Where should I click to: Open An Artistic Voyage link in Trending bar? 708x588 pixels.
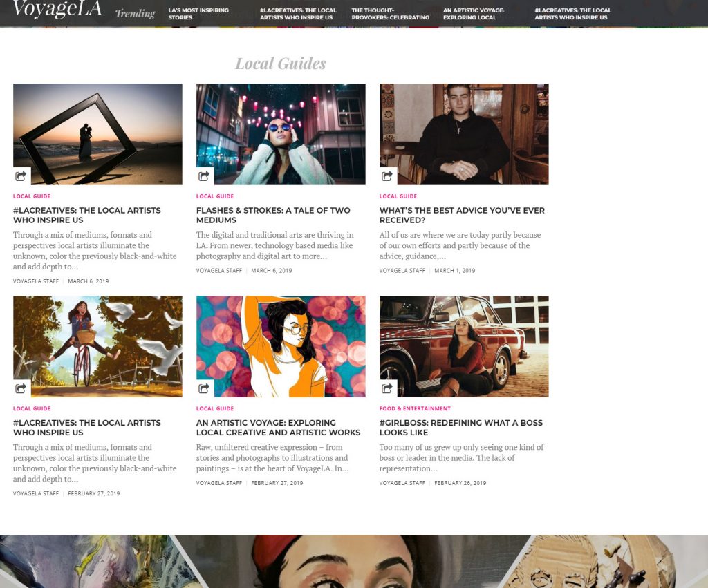(474, 14)
